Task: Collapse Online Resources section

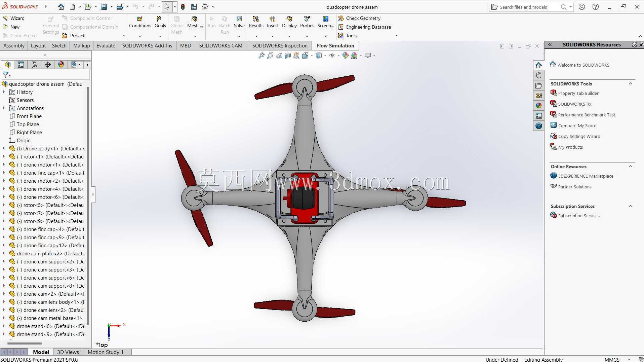Action: pyautogui.click(x=631, y=167)
